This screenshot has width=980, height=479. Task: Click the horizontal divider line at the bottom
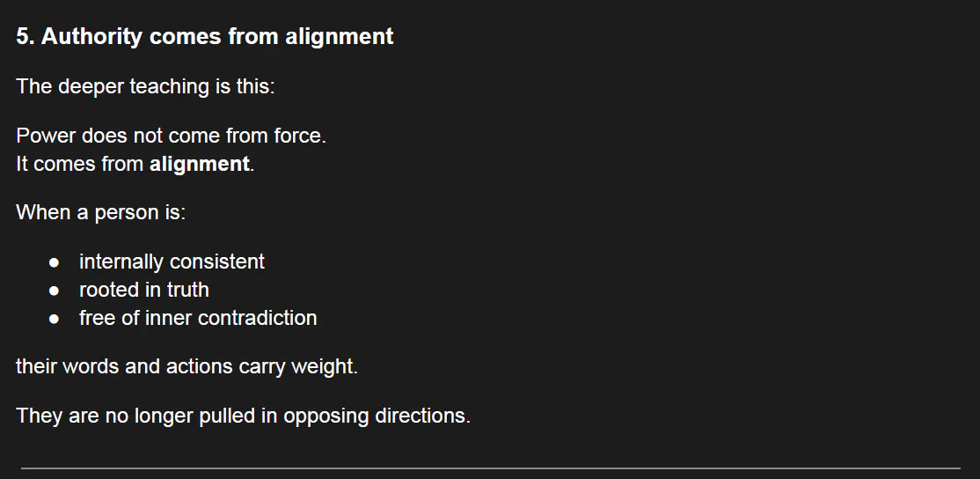(x=490, y=468)
